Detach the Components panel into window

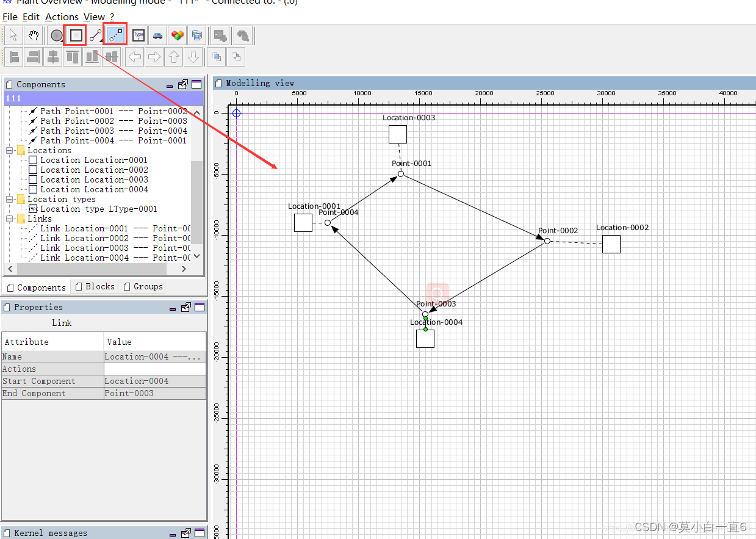coord(183,84)
